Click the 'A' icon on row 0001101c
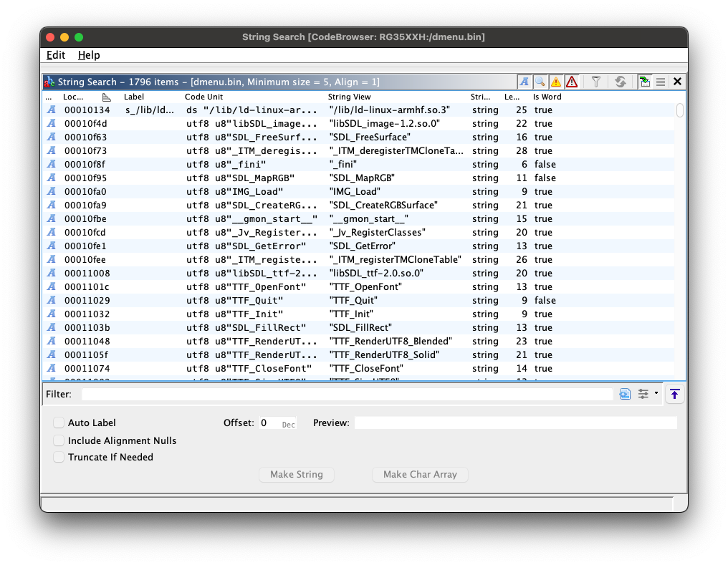This screenshot has width=728, height=565. tap(52, 286)
